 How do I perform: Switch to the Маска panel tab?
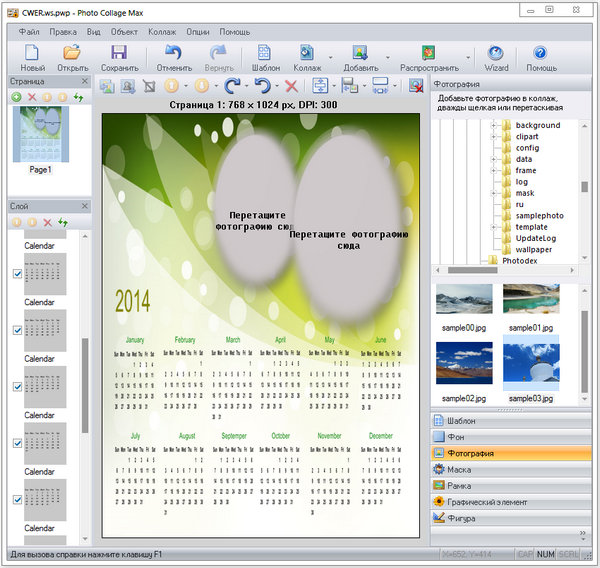tap(460, 469)
